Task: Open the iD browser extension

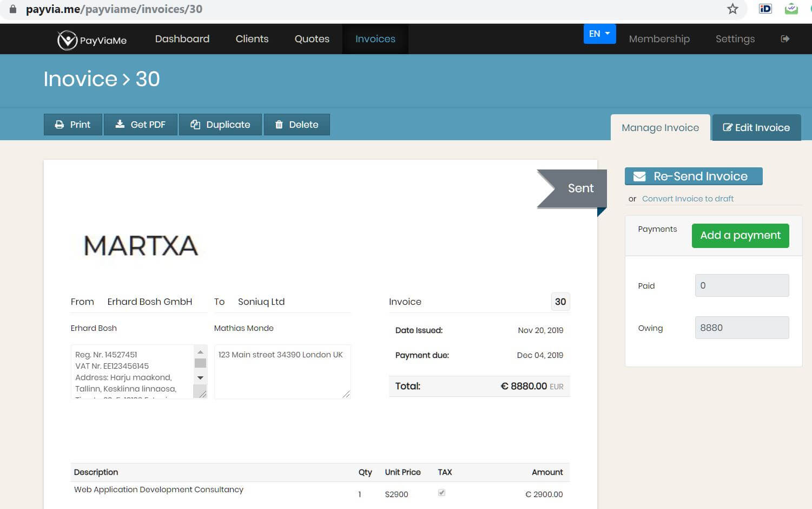Action: tap(765, 9)
